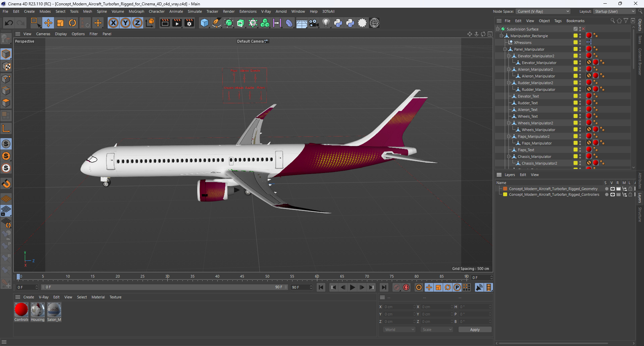Open the World coordinate dropdown
Image resolution: width=644 pixels, height=346 pixels.
pyautogui.click(x=399, y=330)
